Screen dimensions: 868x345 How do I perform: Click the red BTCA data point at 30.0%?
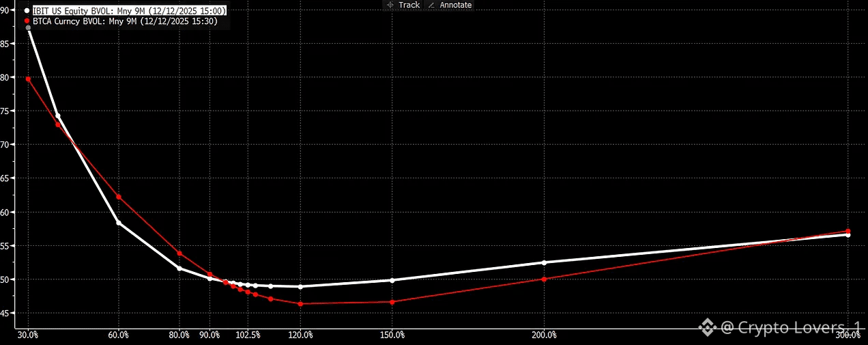(28, 79)
